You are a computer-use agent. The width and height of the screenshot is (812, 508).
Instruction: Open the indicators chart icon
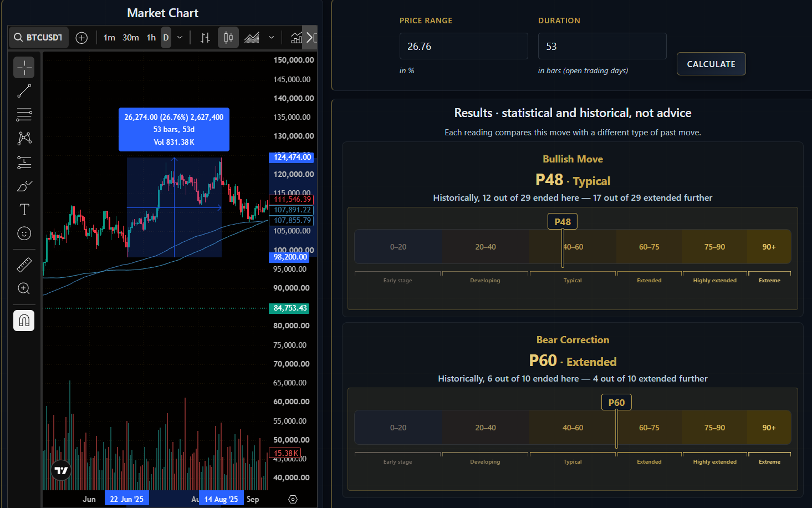tap(297, 38)
